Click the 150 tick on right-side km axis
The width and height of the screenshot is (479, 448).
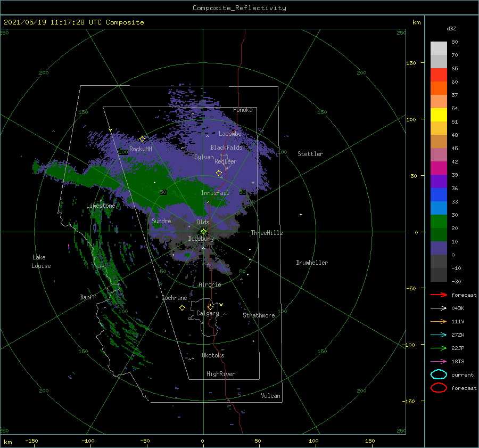pos(411,63)
